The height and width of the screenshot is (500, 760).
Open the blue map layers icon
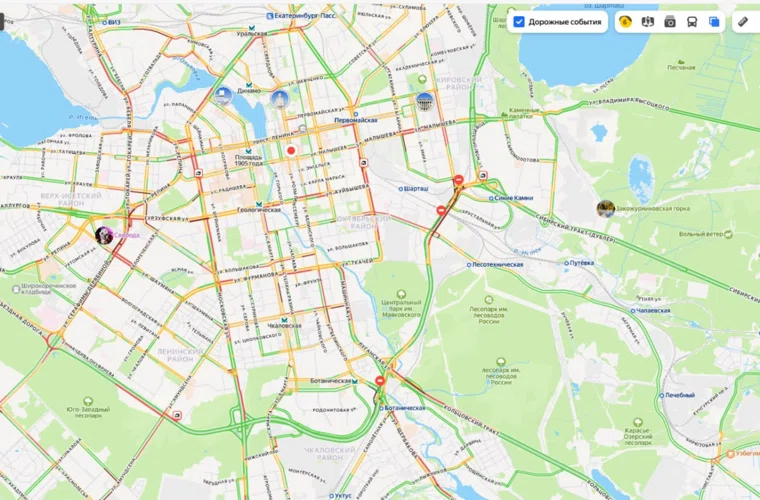(714, 22)
